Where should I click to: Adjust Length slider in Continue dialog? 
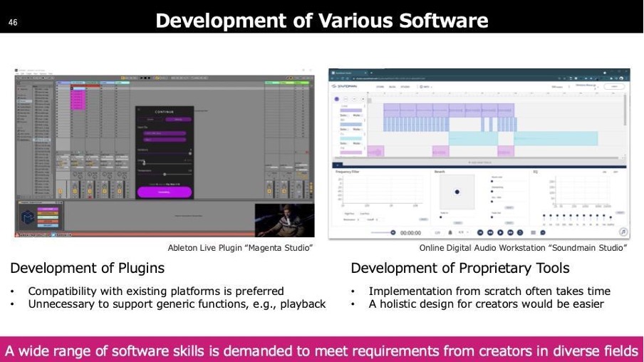[x=165, y=163]
